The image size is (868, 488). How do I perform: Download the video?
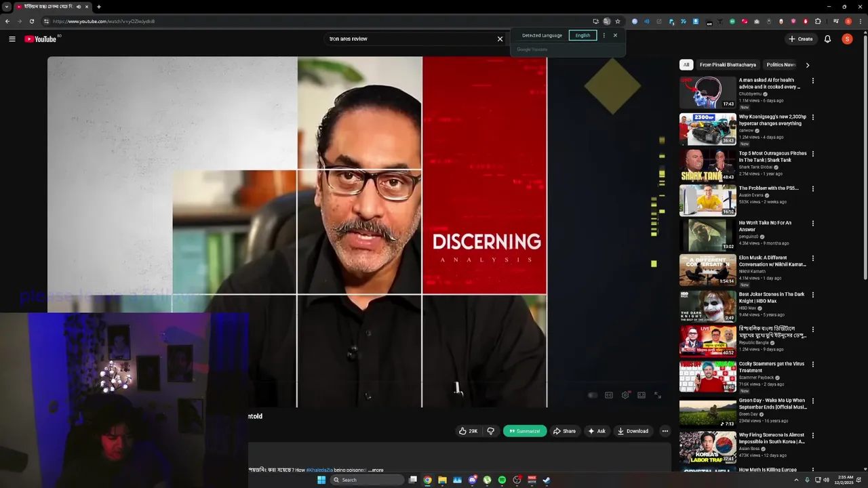(633, 431)
